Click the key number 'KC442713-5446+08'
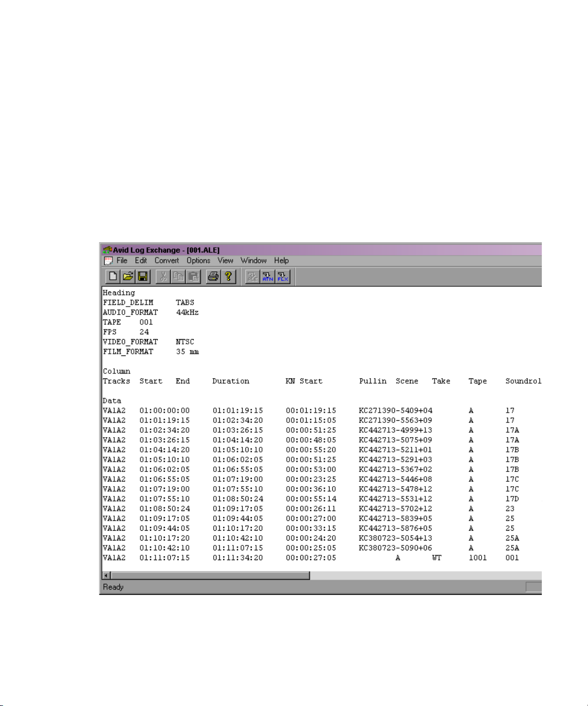This screenshot has height=706, width=588. click(x=395, y=479)
